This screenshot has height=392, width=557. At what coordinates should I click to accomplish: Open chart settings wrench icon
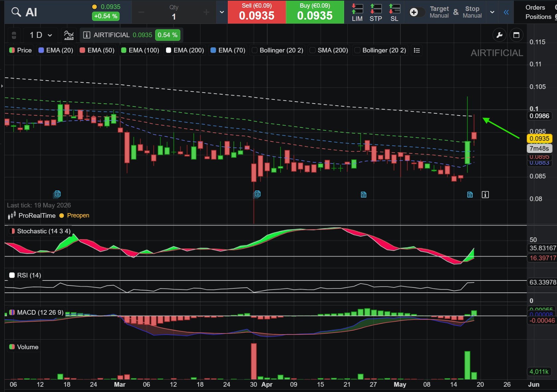pyautogui.click(x=499, y=35)
